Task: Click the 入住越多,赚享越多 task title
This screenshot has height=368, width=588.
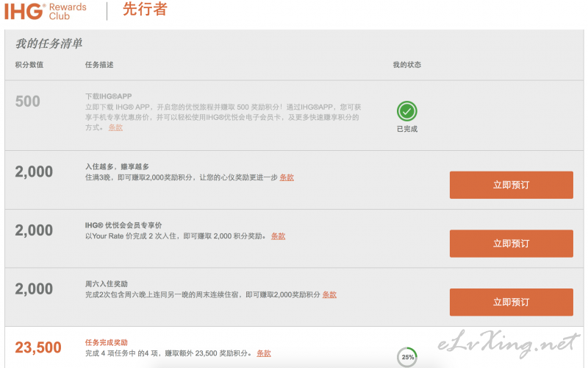Action: 118,167
